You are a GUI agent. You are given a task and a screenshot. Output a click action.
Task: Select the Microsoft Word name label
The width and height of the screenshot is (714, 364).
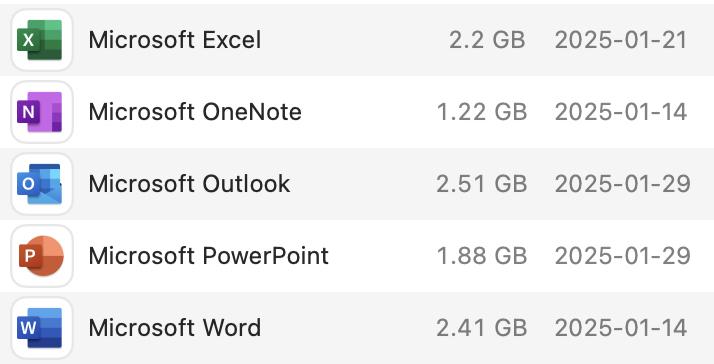click(175, 328)
